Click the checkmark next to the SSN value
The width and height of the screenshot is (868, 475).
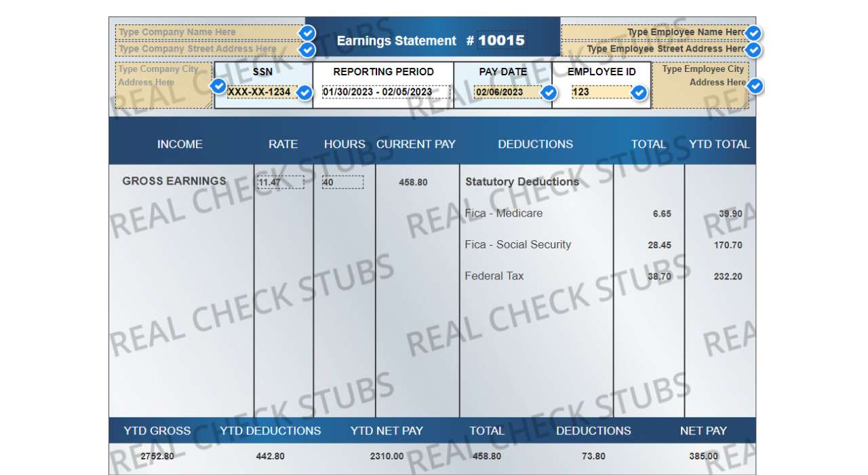click(304, 92)
